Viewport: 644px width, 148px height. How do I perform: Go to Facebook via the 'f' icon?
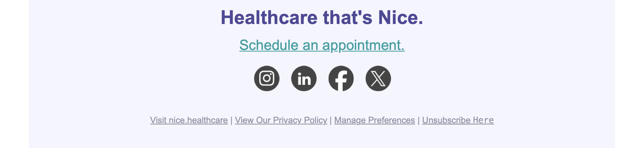[x=341, y=79]
